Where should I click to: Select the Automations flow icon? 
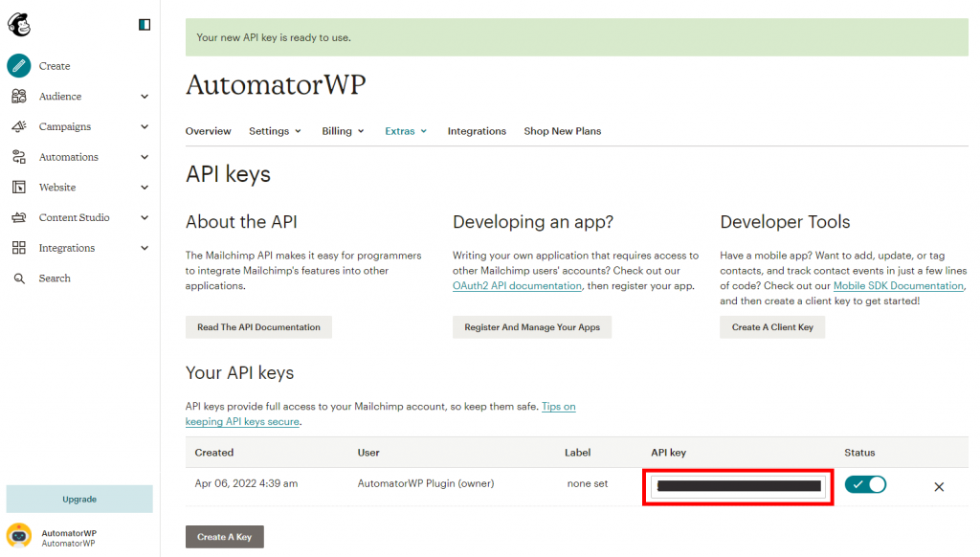pyautogui.click(x=19, y=157)
